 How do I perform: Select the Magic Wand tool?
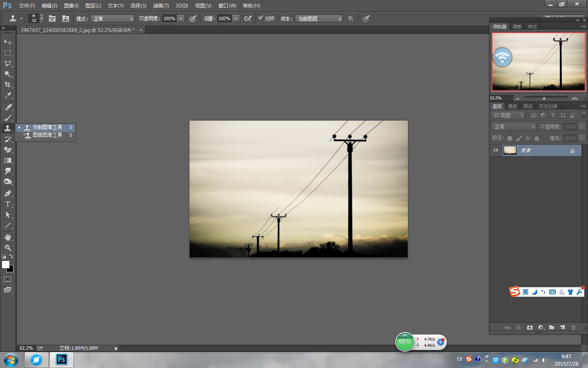point(8,74)
